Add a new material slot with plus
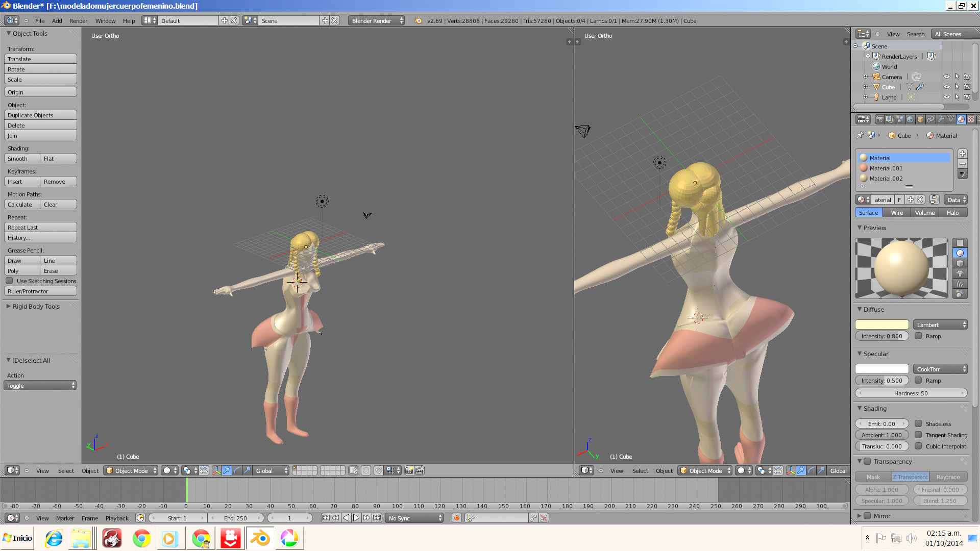Image resolution: width=980 pixels, height=551 pixels. [x=962, y=154]
